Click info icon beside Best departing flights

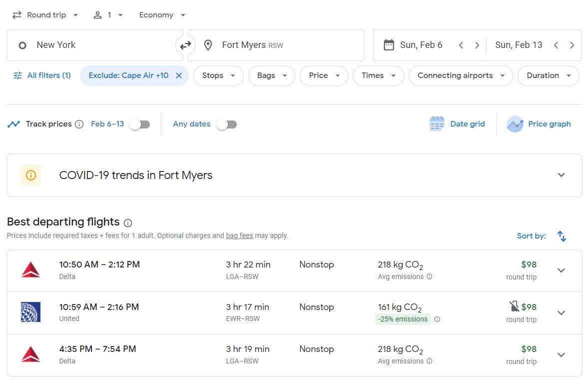[128, 222]
